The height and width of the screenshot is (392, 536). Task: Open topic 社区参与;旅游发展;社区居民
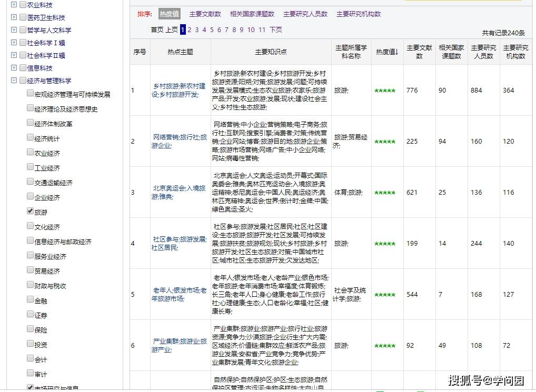coord(180,243)
